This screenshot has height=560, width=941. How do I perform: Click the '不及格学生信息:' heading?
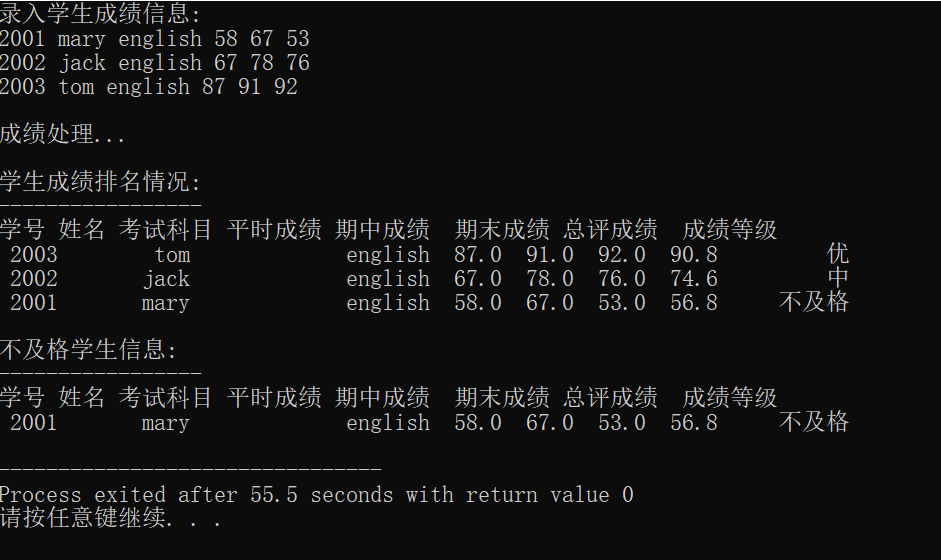point(88,351)
